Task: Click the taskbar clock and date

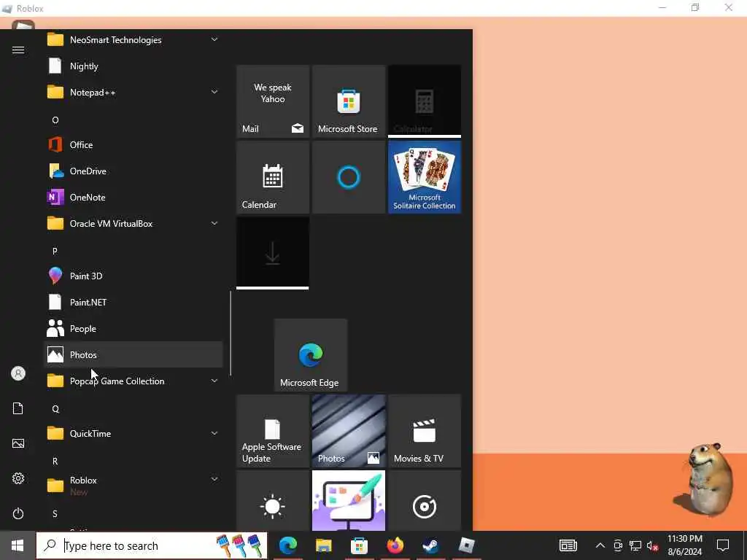Action: pos(684,545)
